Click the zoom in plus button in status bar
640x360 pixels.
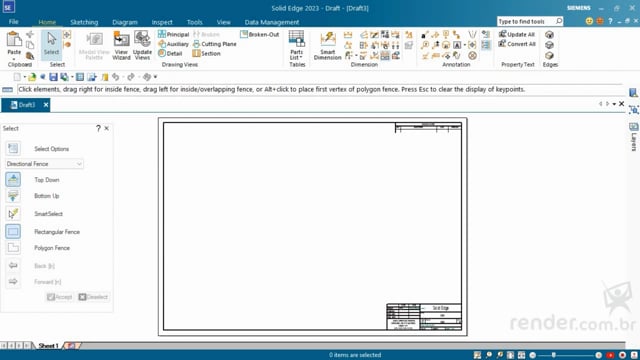click(x=598, y=355)
